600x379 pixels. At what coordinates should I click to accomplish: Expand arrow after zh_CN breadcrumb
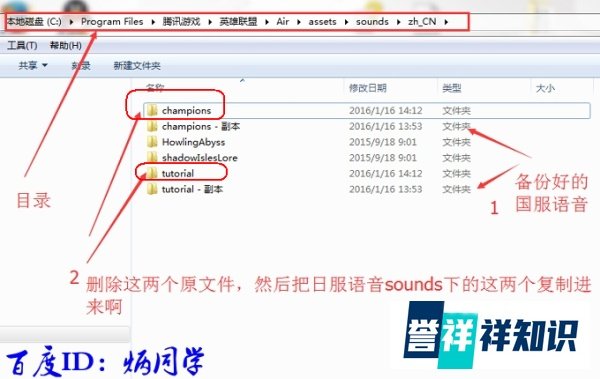(446, 22)
